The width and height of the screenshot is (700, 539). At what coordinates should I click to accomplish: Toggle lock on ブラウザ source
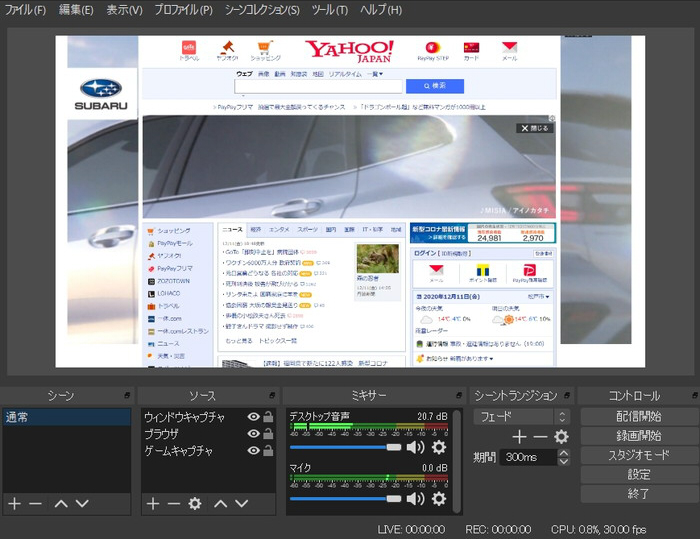[268, 434]
